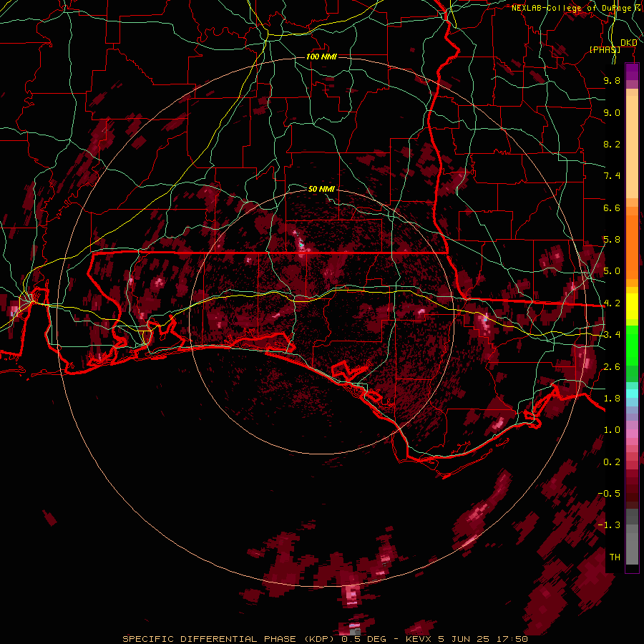Click the 6.6 scale value
The width and height of the screenshot is (644, 644).
[612, 208]
